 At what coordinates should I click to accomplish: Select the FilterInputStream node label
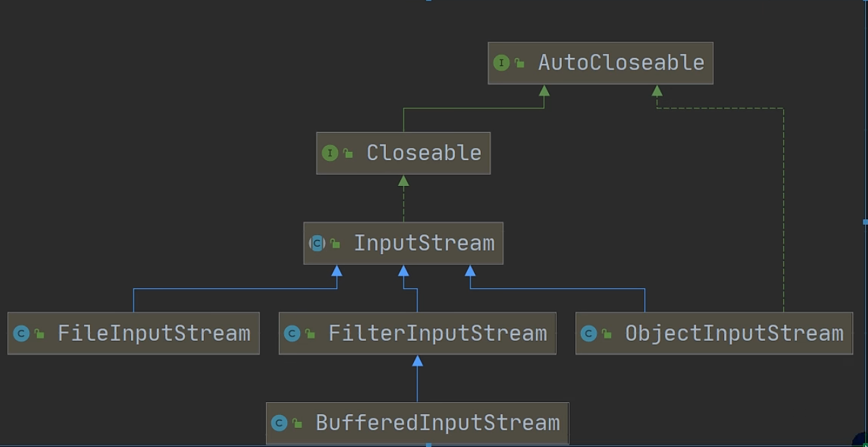pyautogui.click(x=437, y=333)
